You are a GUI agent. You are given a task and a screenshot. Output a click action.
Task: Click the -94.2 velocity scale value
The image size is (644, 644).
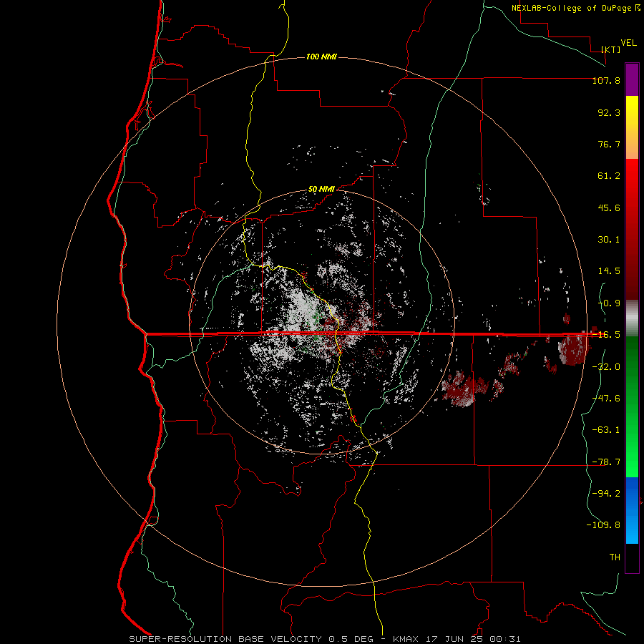[606, 494]
